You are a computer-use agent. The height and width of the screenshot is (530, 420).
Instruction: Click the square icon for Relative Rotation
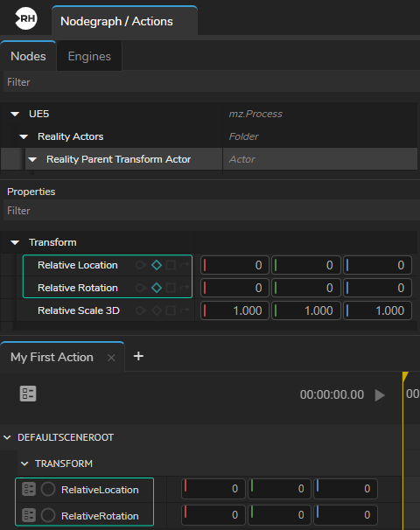pos(171,288)
